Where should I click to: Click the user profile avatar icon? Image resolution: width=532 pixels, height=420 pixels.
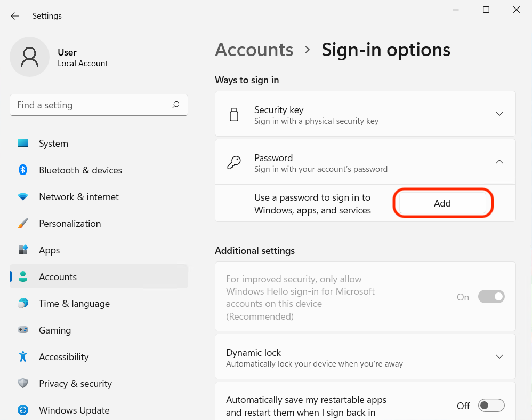pos(30,57)
